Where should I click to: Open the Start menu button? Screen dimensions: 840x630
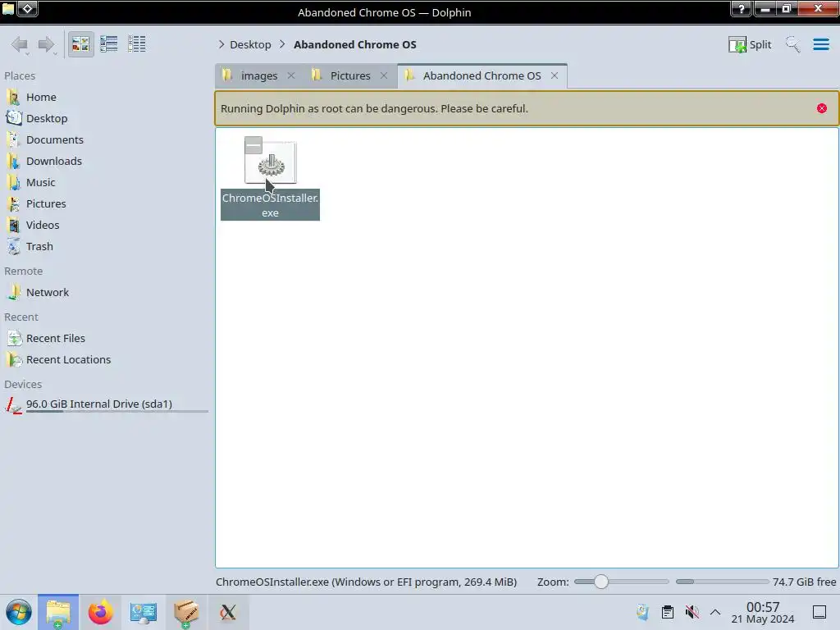[x=19, y=612]
